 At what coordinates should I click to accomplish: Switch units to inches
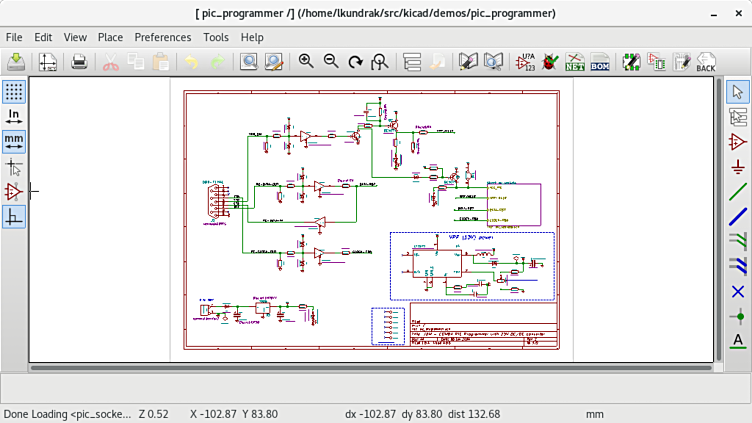(14, 116)
